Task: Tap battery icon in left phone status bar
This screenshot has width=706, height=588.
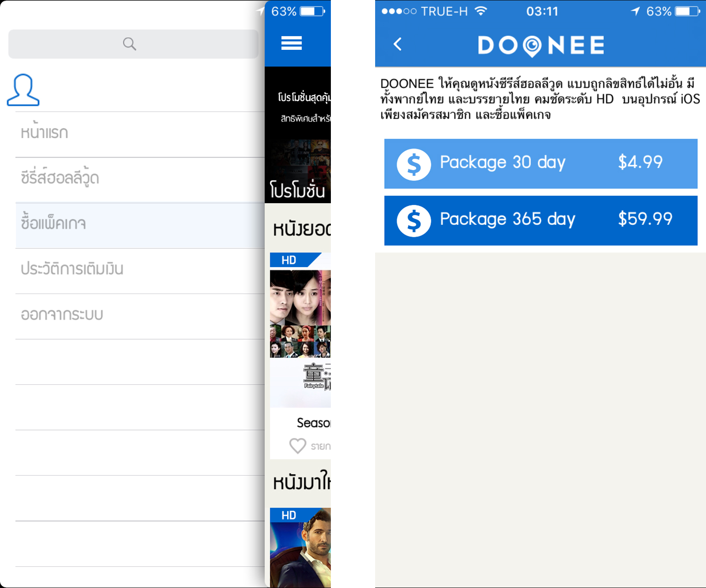Action: [313, 11]
